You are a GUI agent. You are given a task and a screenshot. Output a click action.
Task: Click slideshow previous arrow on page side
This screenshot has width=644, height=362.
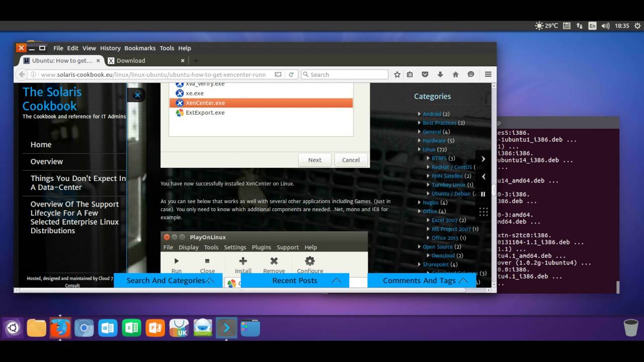coord(483,176)
